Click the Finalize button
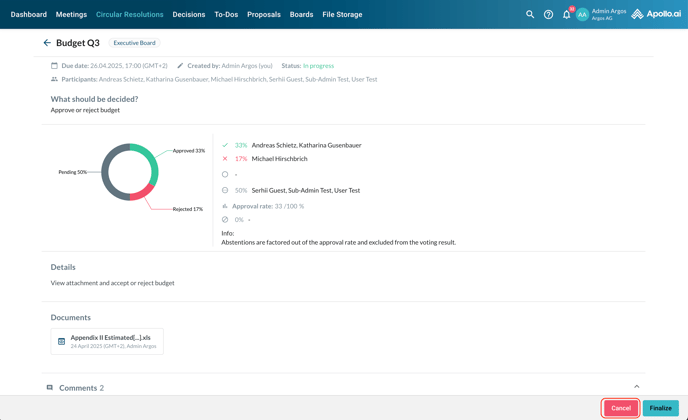Screen dimensions: 688x420 coord(660,408)
